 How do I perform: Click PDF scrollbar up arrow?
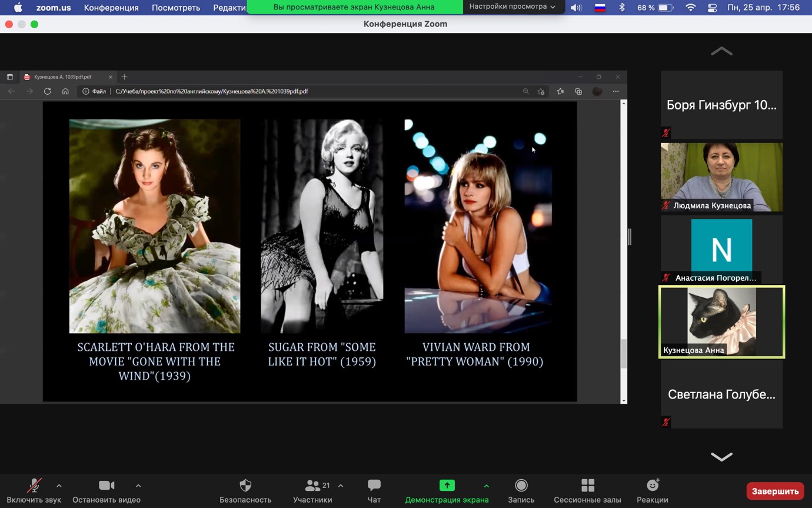coord(624,104)
